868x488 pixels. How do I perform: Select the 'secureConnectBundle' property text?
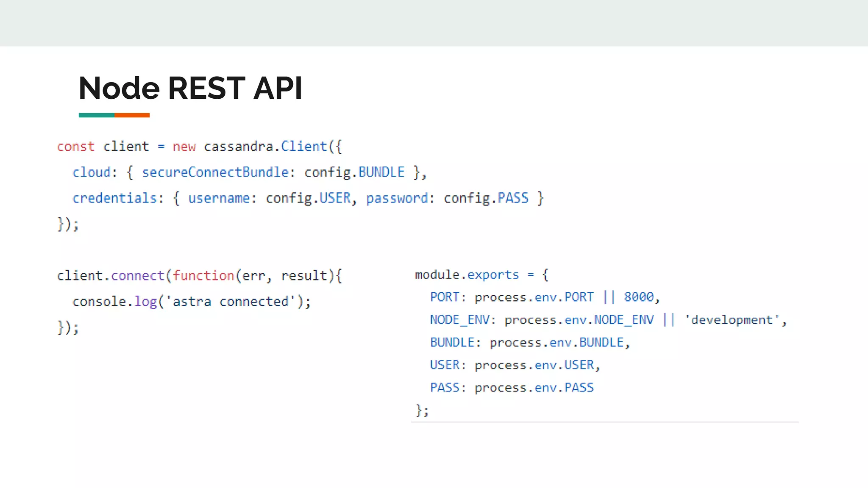pos(215,172)
